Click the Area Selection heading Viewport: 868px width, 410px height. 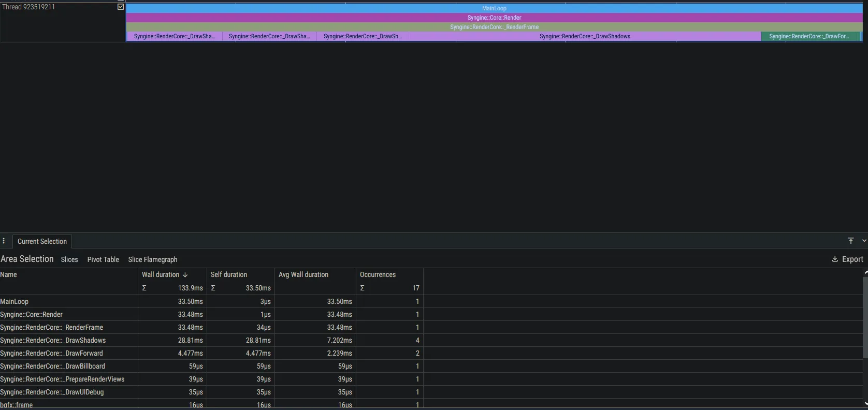(x=27, y=259)
